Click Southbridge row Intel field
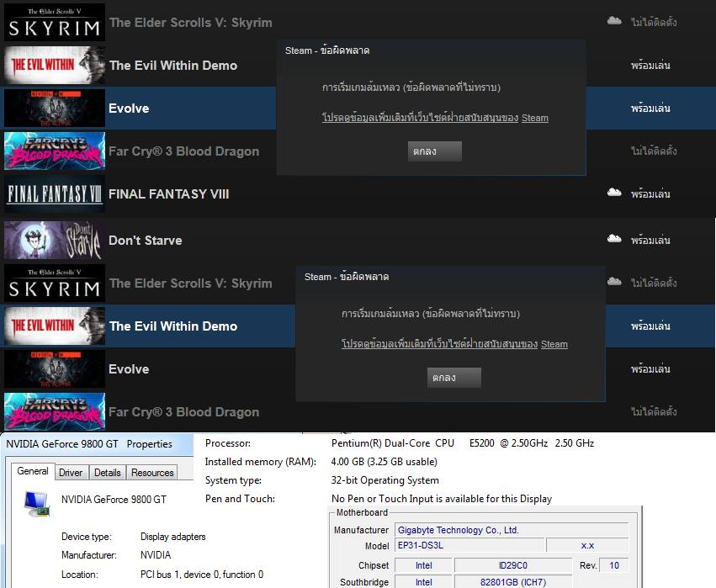 tap(423, 582)
